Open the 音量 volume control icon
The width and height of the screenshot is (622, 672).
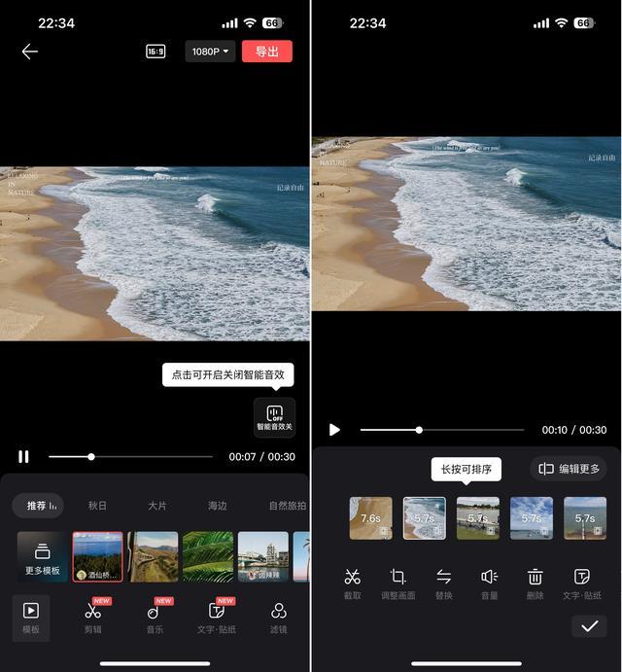490,577
